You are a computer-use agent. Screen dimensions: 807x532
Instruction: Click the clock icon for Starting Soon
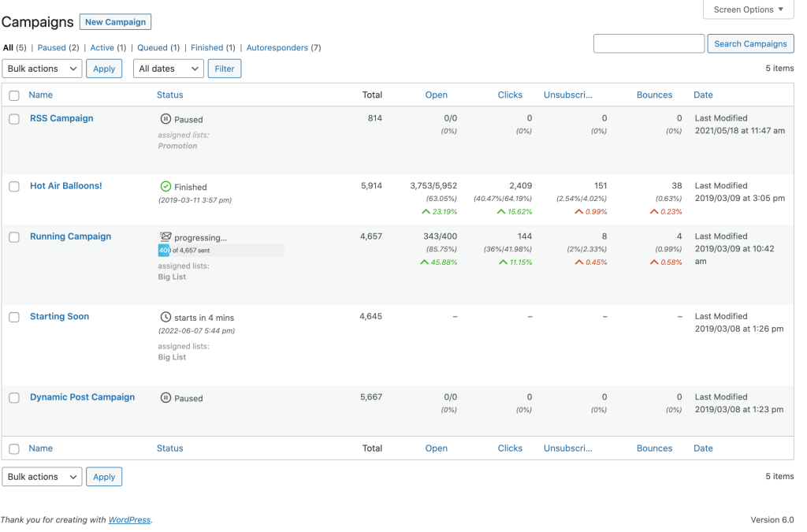click(165, 318)
